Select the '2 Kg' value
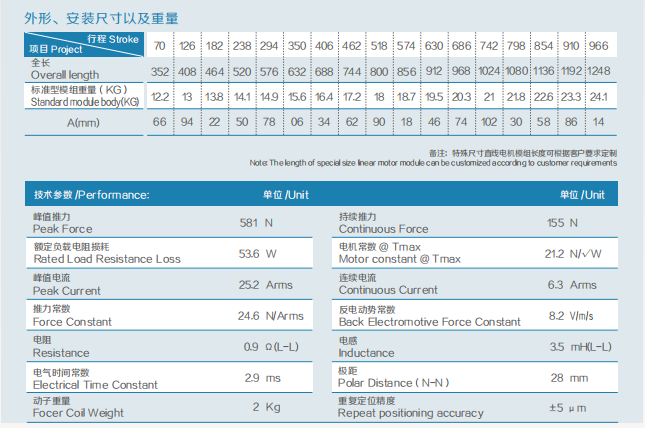Image resolution: width=645 pixels, height=428 pixels. point(267,407)
